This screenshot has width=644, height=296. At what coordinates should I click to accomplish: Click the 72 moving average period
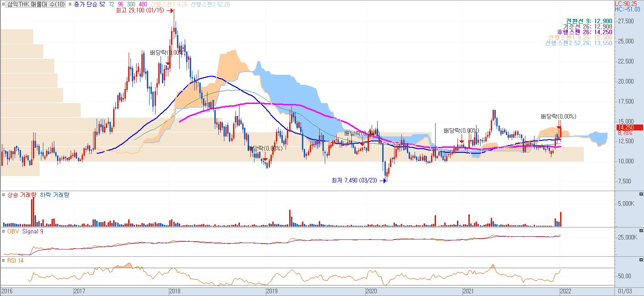(x=111, y=4)
